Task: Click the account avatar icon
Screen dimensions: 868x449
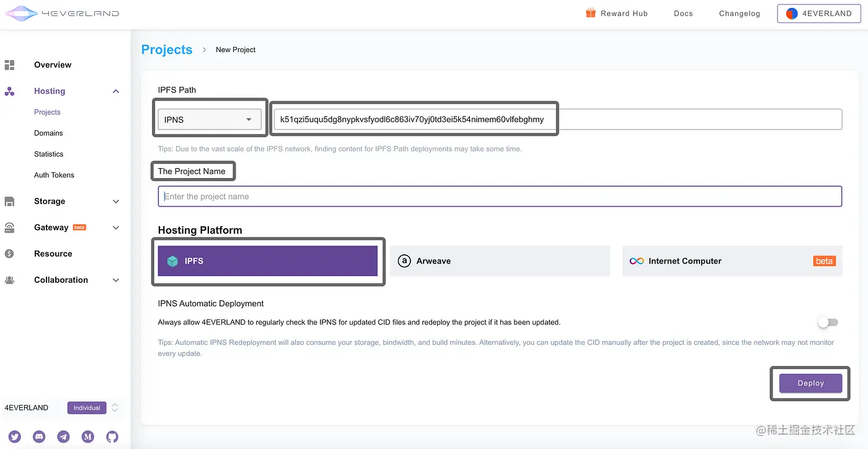Action: 792,14
